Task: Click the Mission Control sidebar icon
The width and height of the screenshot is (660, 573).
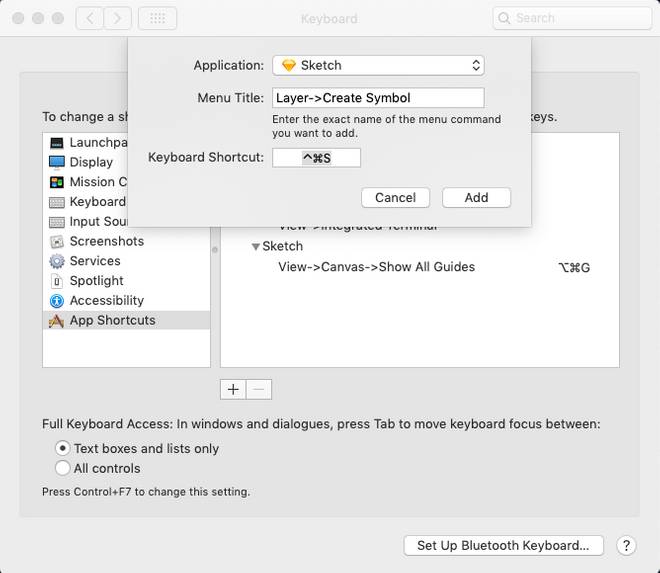Action: [x=57, y=182]
